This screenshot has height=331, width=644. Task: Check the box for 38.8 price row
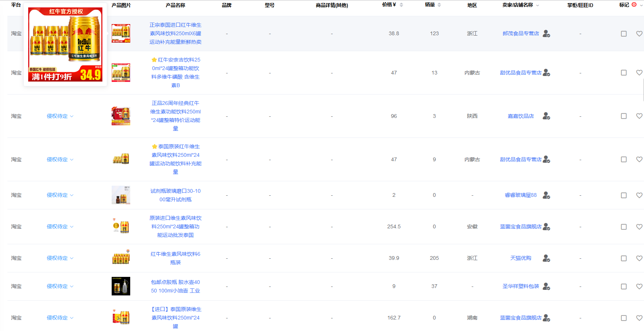click(624, 34)
